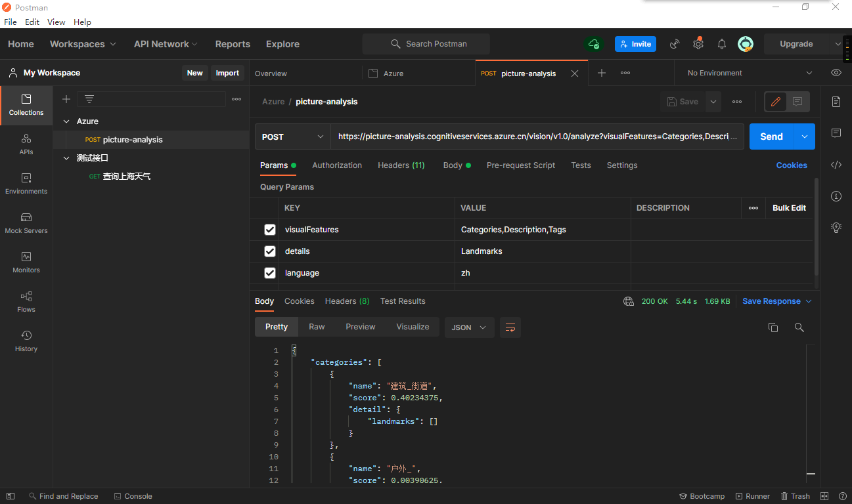Switch to the Visualize response view

pos(413,327)
